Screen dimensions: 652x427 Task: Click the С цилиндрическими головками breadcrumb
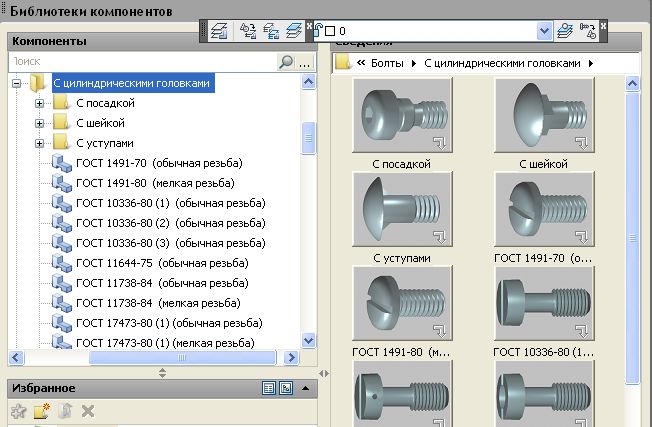502,64
